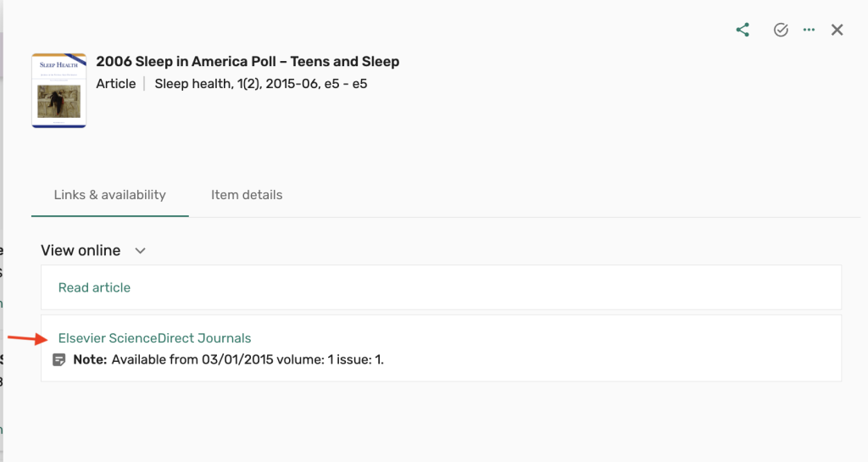The image size is (868, 462).
Task: Click the article title 2006 Sleep in America Poll
Action: [248, 61]
